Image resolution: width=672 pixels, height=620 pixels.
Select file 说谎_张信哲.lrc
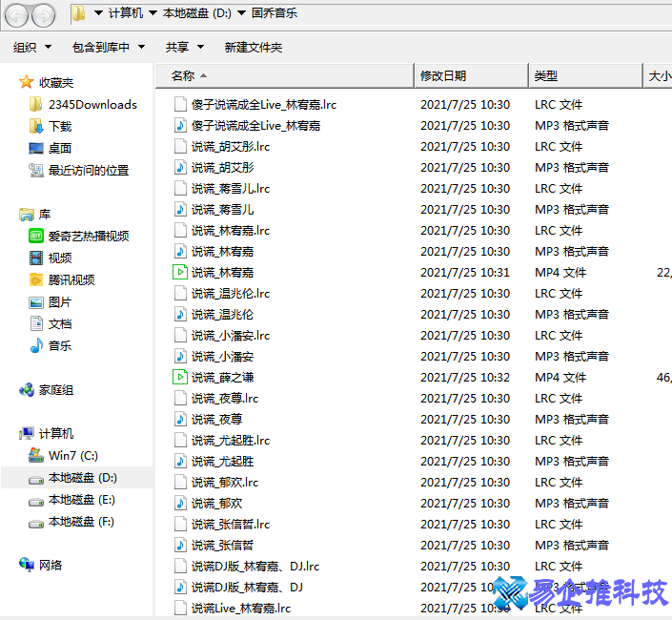coord(231,525)
